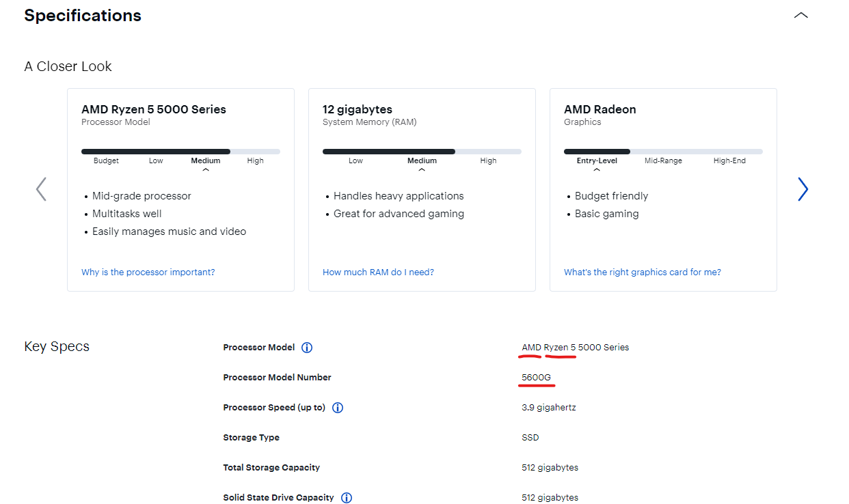Click the Medium marker caret on processor card

coord(206,170)
